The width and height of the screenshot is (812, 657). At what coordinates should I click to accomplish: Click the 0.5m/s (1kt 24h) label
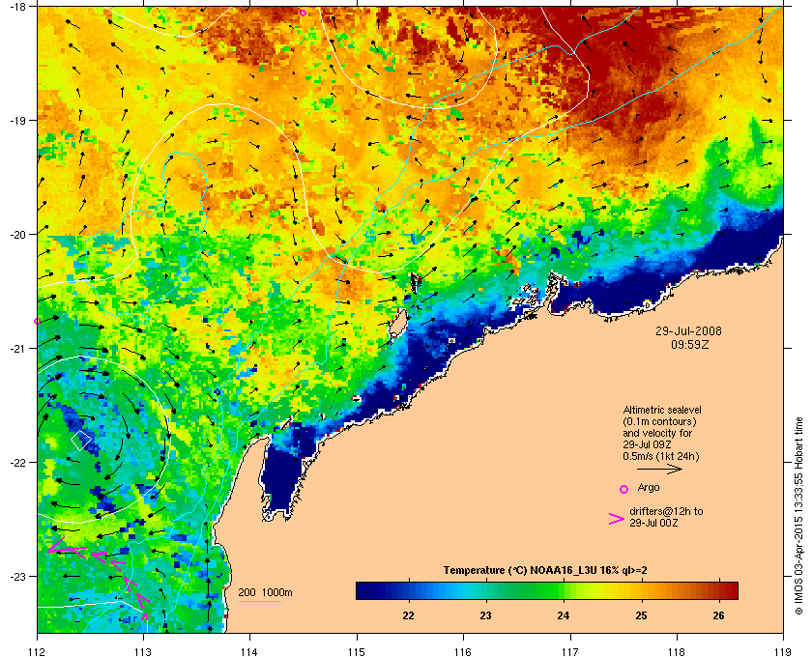tap(661, 457)
